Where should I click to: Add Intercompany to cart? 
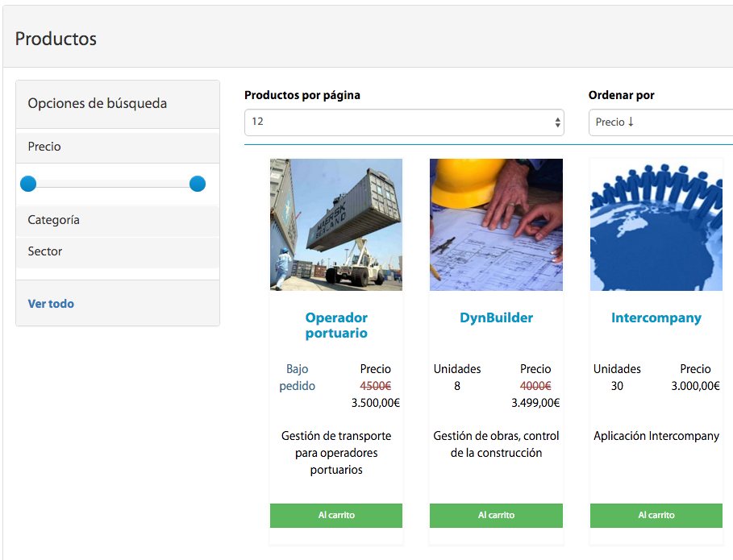point(656,515)
